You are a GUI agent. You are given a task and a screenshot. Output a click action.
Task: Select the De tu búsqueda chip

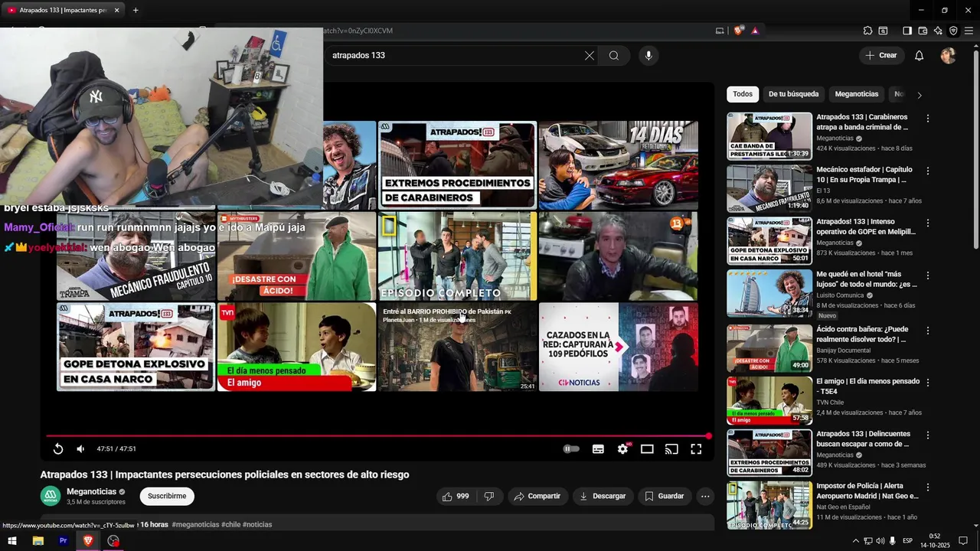(x=793, y=94)
